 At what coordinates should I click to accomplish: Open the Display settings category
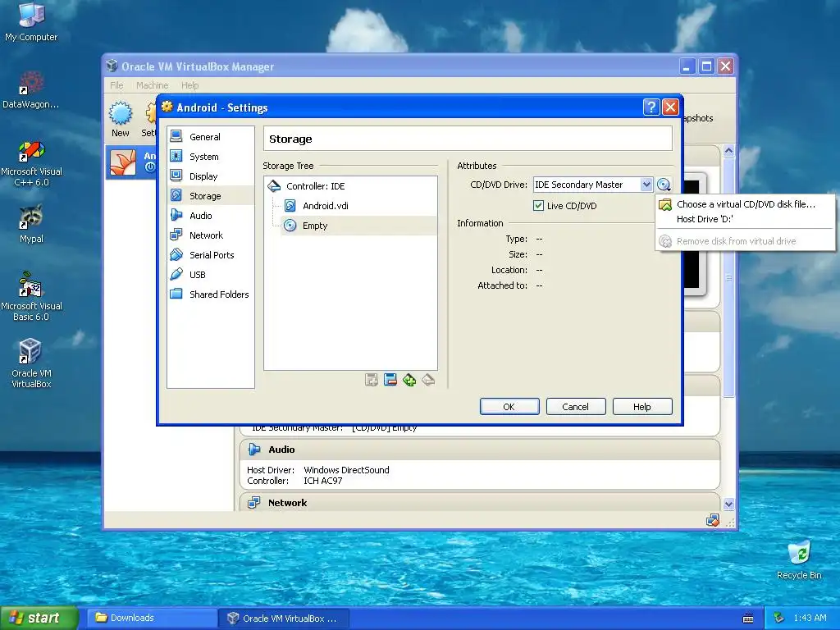point(210,176)
